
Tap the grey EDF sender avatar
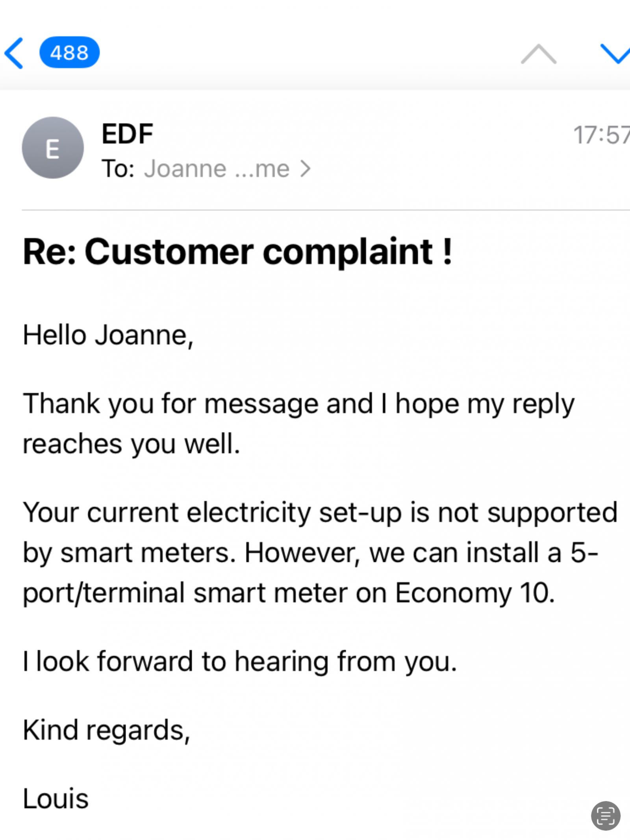coord(53,148)
